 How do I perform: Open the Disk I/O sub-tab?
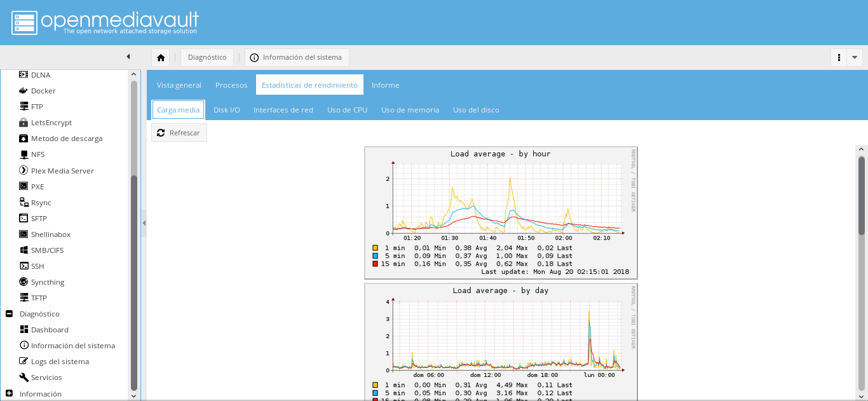(x=227, y=109)
